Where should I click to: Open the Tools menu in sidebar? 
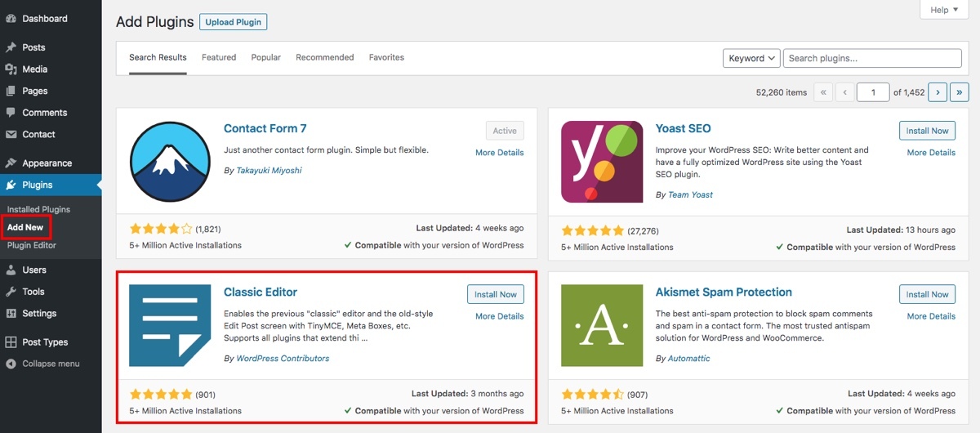pos(33,292)
